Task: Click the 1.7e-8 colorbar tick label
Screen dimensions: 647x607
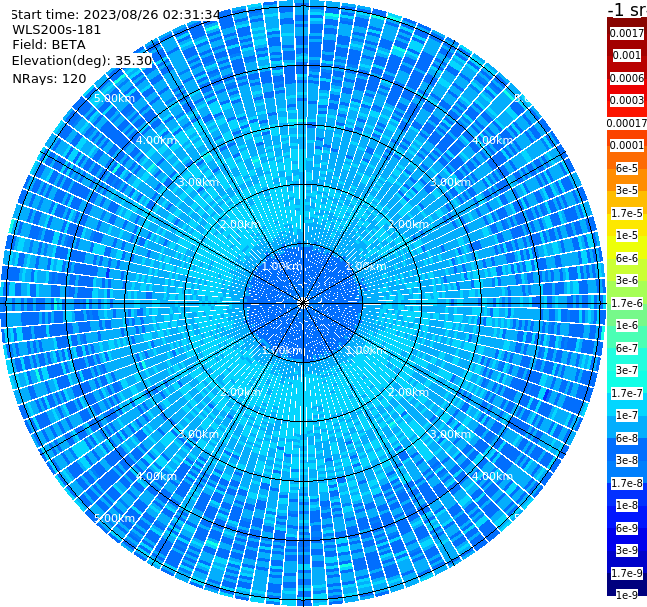Action: [x=627, y=483]
